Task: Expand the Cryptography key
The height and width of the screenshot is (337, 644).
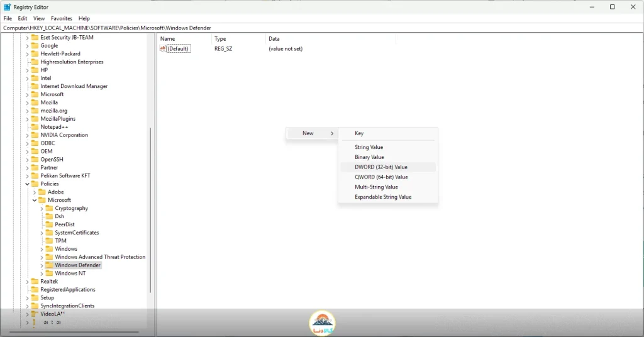Action: (42, 209)
